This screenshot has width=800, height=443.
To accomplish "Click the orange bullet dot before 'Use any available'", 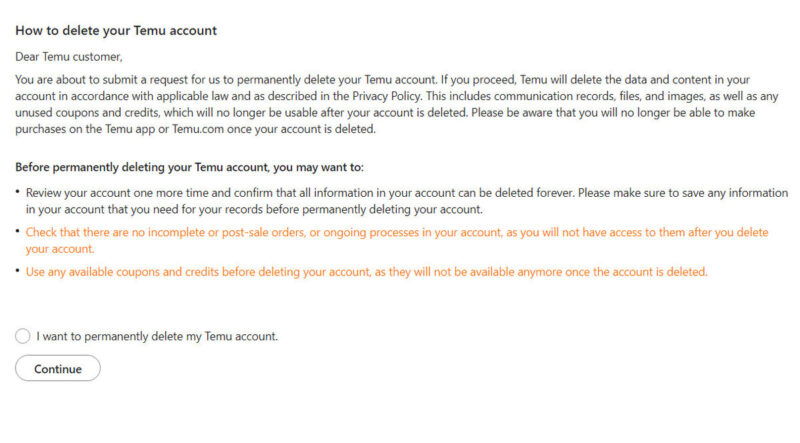I will click(x=18, y=272).
